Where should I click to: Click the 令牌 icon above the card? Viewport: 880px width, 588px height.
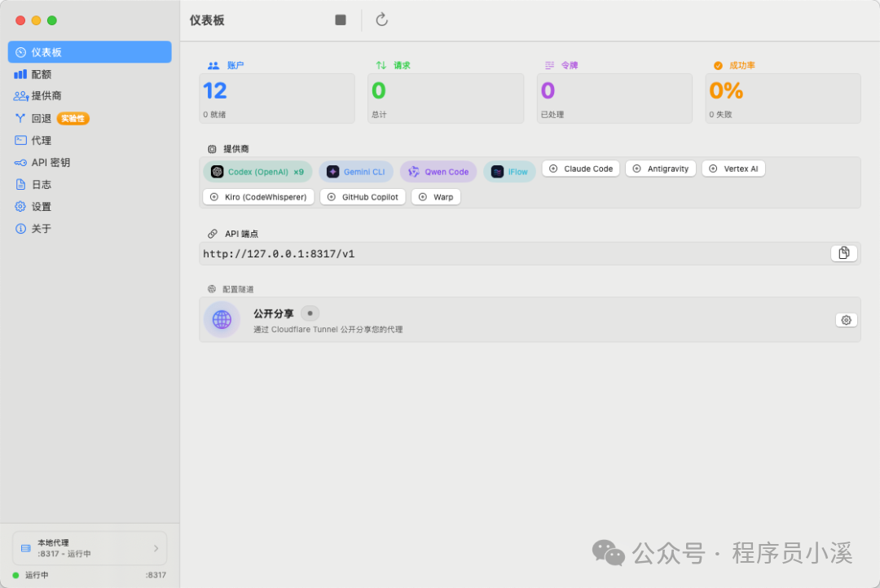coord(549,66)
